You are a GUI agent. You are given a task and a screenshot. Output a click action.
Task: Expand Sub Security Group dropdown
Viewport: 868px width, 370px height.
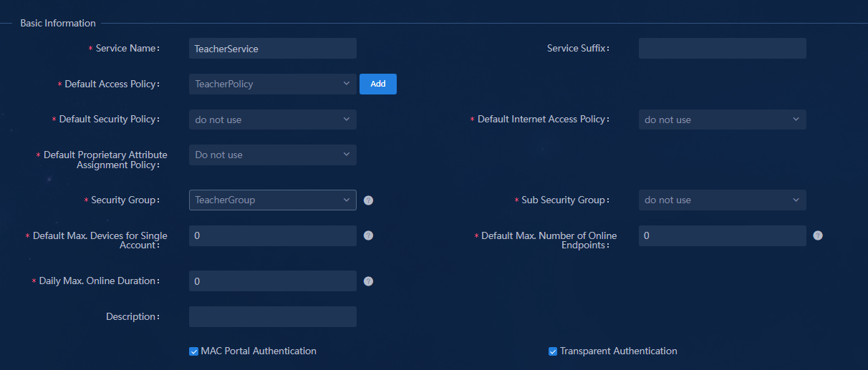(x=723, y=200)
